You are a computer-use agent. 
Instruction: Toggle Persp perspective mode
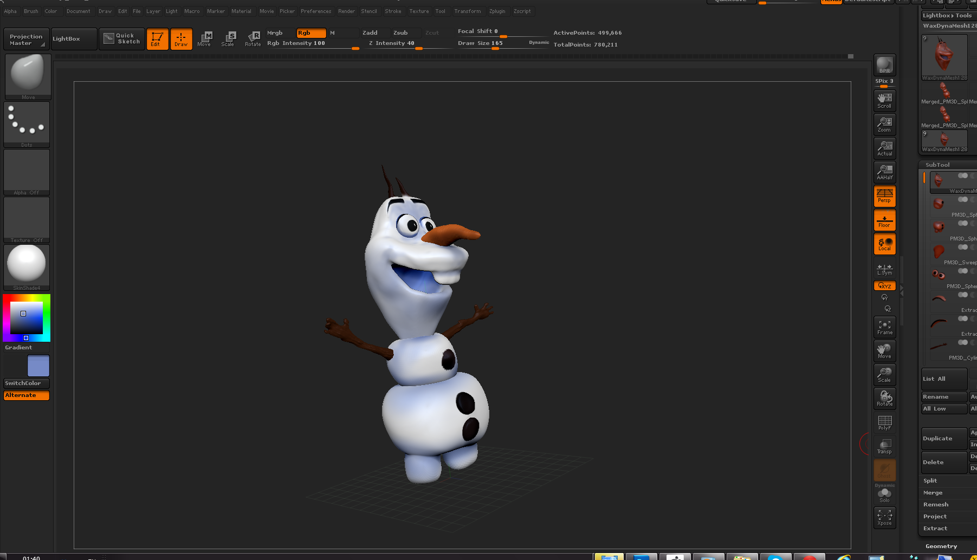click(x=884, y=196)
